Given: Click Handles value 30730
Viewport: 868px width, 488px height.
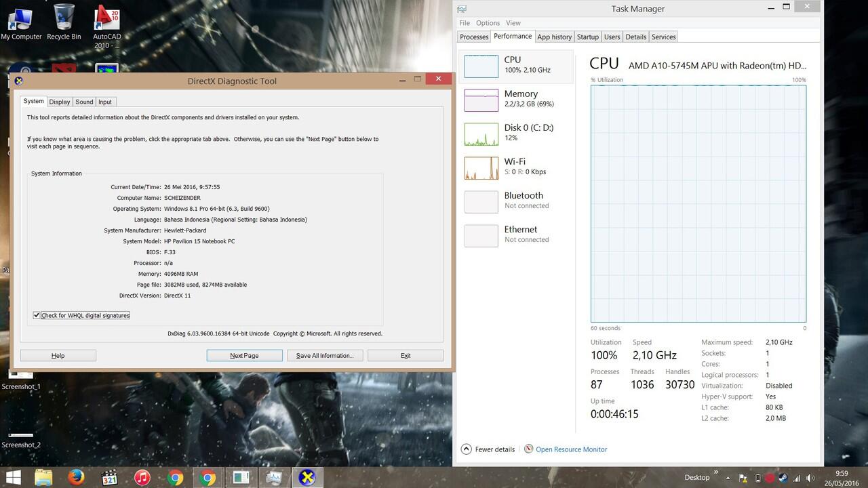Looking at the screenshot, I should (x=679, y=384).
